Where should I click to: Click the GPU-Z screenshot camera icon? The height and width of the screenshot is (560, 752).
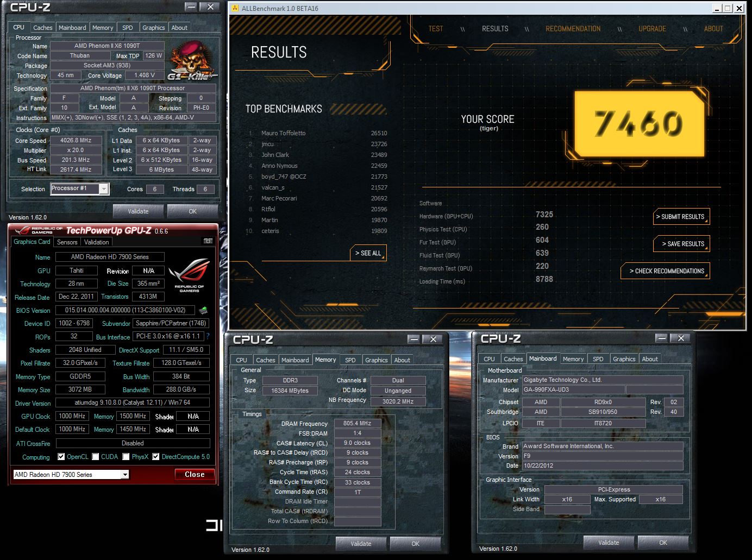point(208,241)
